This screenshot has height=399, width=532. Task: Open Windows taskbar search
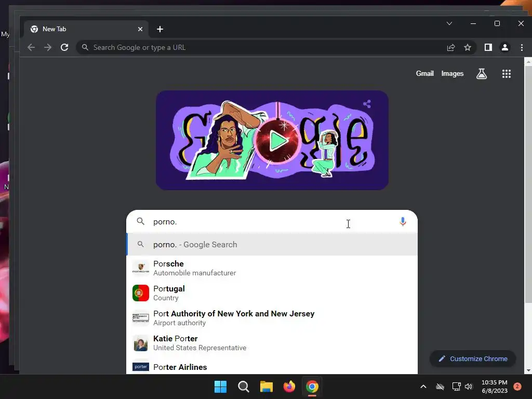pos(244,387)
